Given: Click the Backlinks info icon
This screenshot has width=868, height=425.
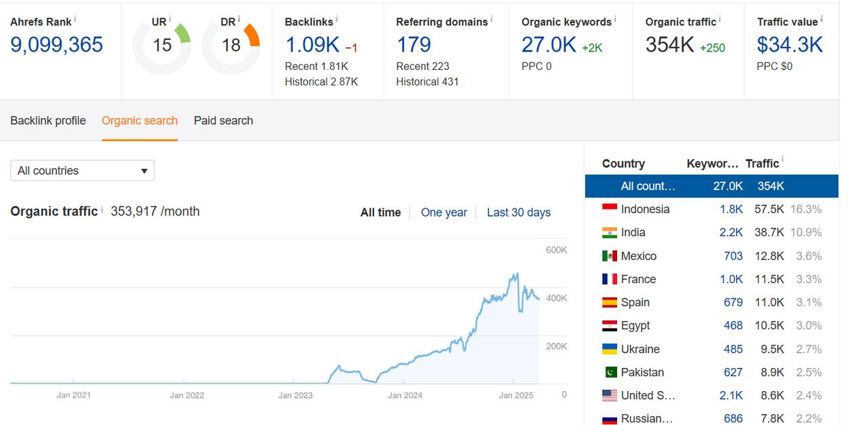Looking at the screenshot, I should pos(337,19).
